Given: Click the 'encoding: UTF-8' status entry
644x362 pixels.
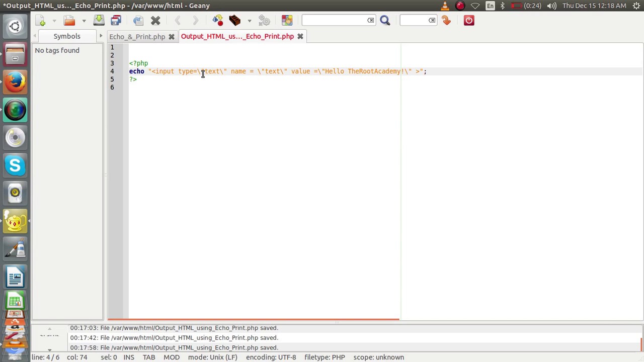Looking at the screenshot, I should pos(271,357).
